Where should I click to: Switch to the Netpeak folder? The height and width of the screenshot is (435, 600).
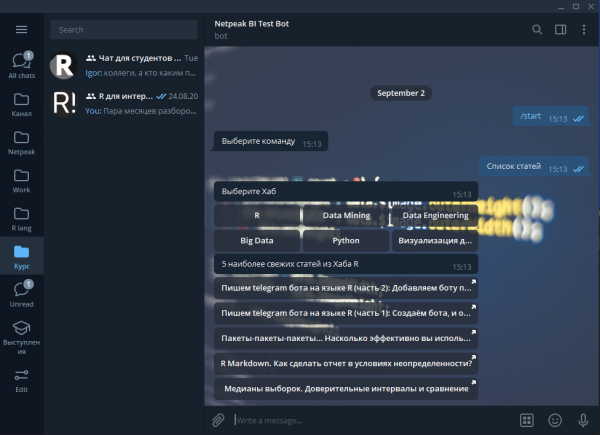[21, 144]
